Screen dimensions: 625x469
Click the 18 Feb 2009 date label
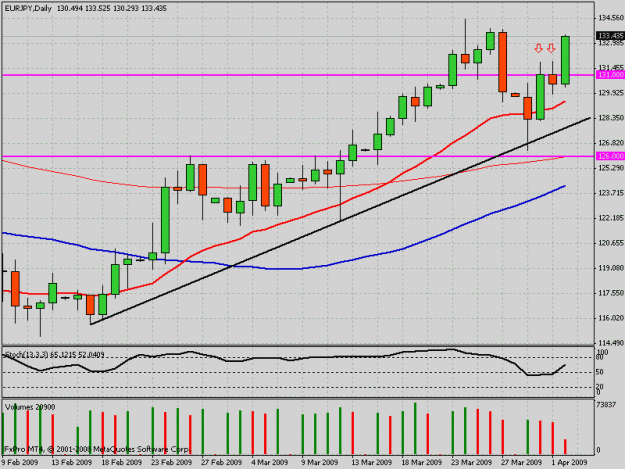pyautogui.click(x=122, y=462)
